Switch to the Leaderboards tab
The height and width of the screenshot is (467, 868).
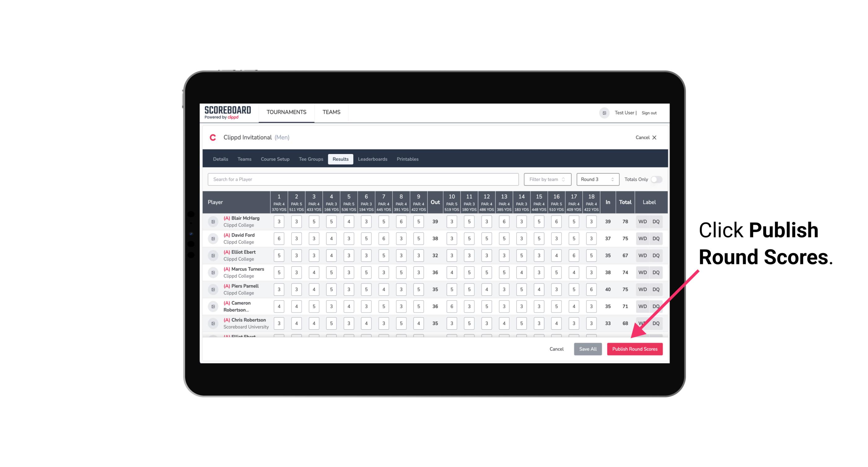click(372, 159)
